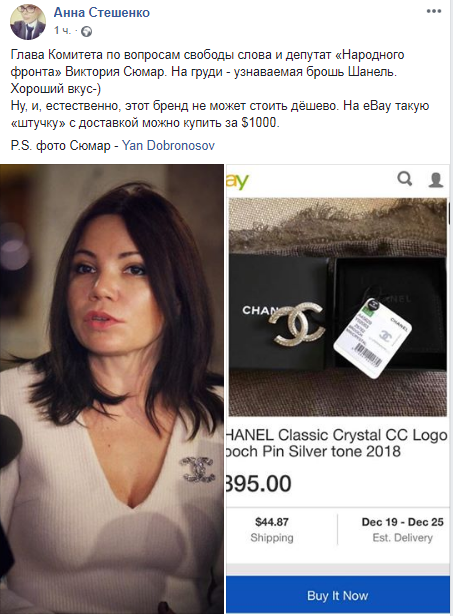
Task: Click the 895.00 price text
Action: pyautogui.click(x=258, y=483)
